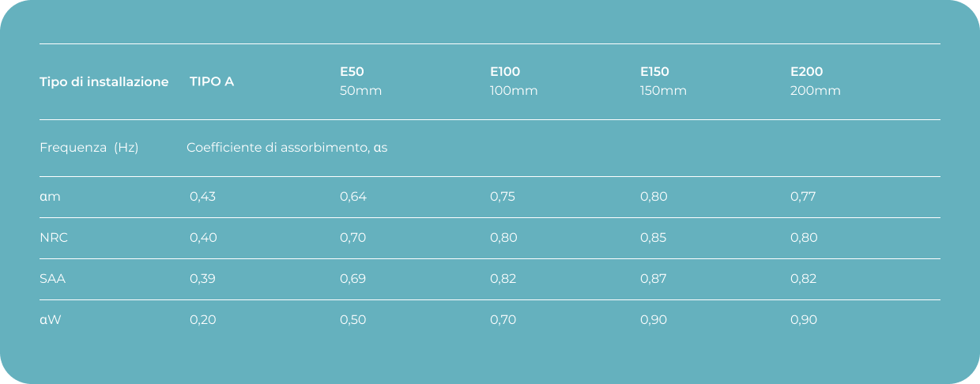Select the SAA value 0,69 under E50
Viewport: 980px width, 384px height.
tap(352, 279)
